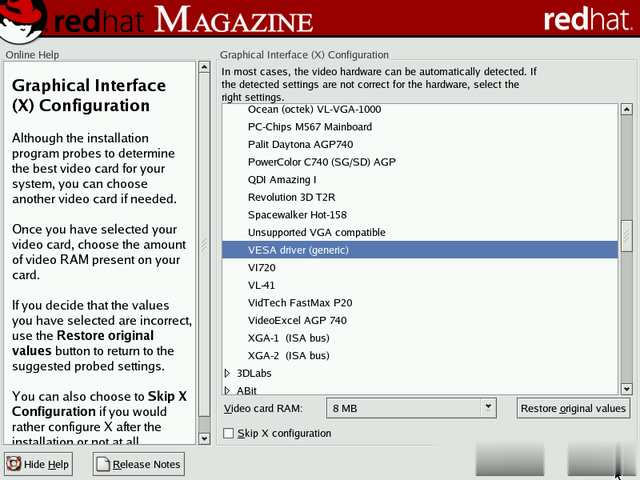Choose QDI Amazing I entry

coord(420,180)
